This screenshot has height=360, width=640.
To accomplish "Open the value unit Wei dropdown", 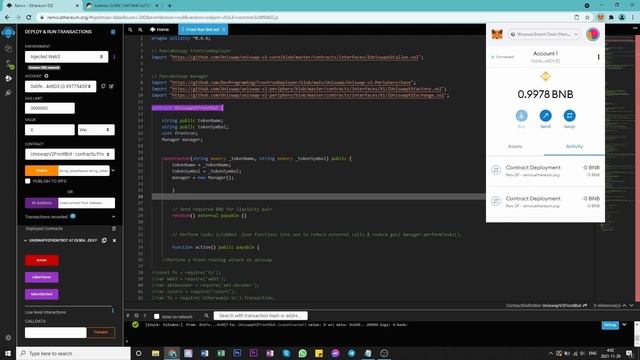I will [96, 130].
